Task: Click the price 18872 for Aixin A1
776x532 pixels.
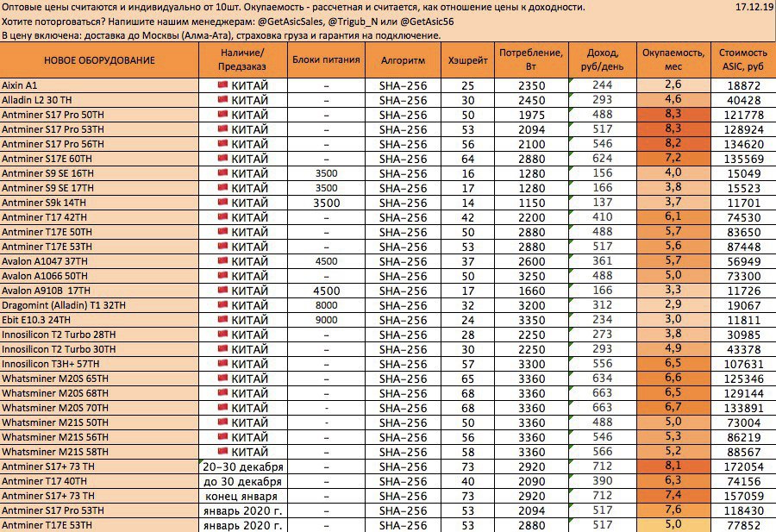Action: [743, 85]
